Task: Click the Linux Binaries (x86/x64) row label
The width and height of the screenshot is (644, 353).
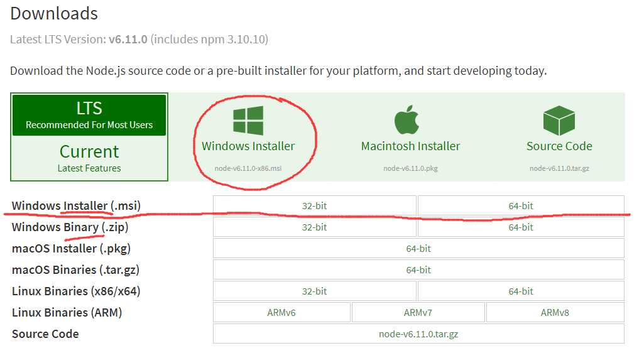Action: [76, 291]
